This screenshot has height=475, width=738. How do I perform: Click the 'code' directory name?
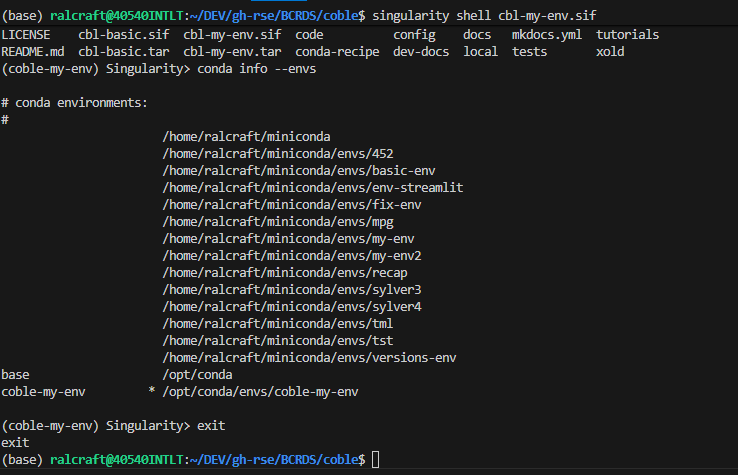pyautogui.click(x=309, y=35)
